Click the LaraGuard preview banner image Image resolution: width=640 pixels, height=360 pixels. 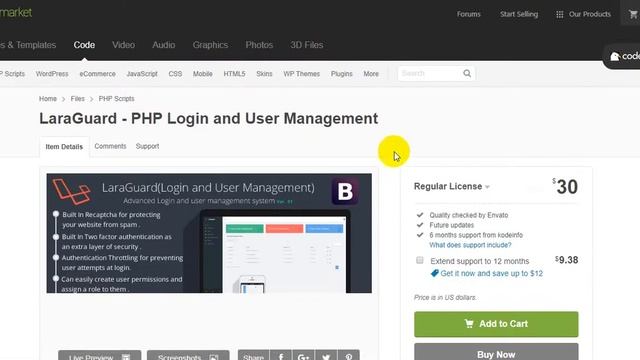[x=209, y=233]
